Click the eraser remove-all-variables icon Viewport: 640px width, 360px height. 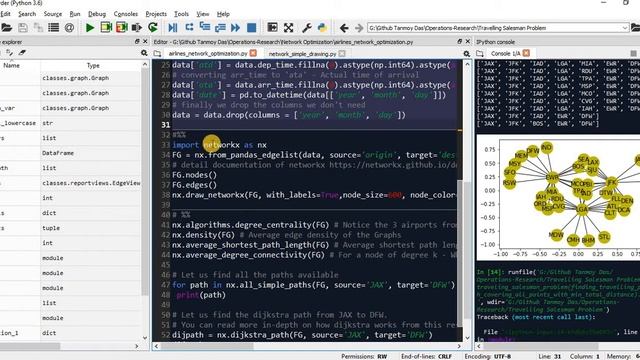coord(22,53)
